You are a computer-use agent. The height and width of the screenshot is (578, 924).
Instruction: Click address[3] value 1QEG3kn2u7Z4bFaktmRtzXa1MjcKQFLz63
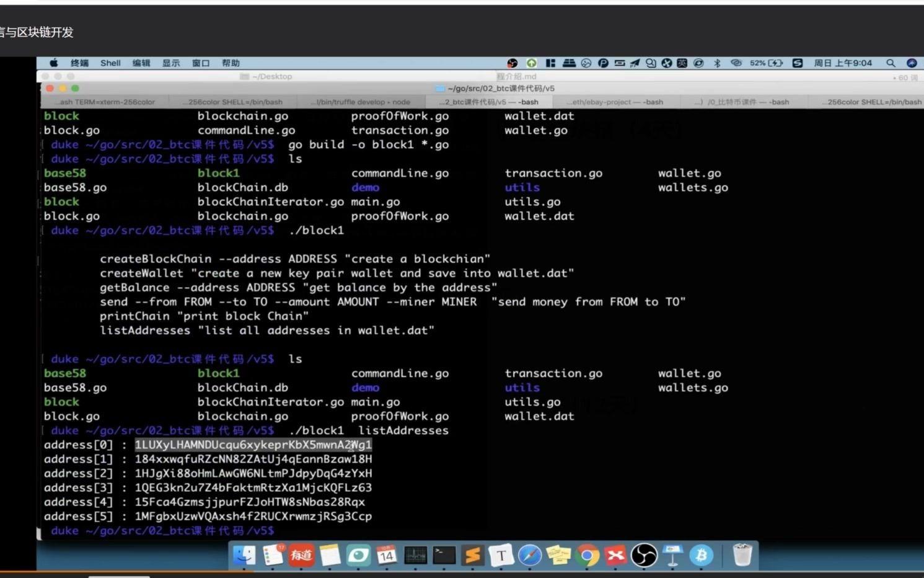253,487
